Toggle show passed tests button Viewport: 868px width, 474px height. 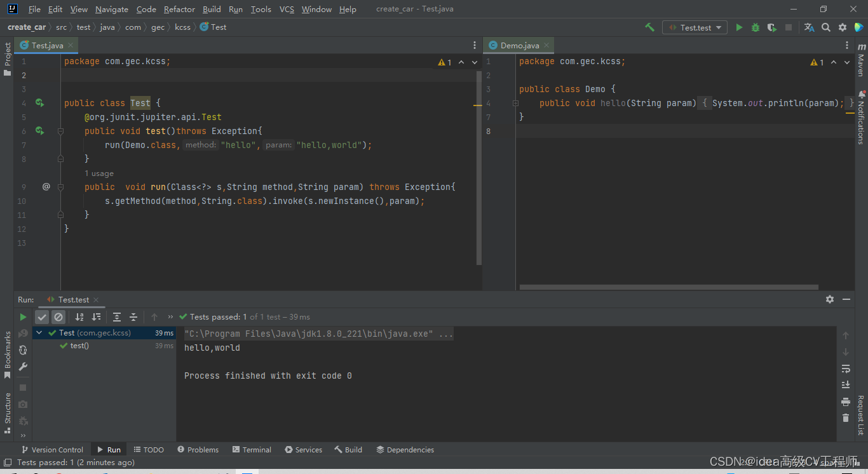42,317
